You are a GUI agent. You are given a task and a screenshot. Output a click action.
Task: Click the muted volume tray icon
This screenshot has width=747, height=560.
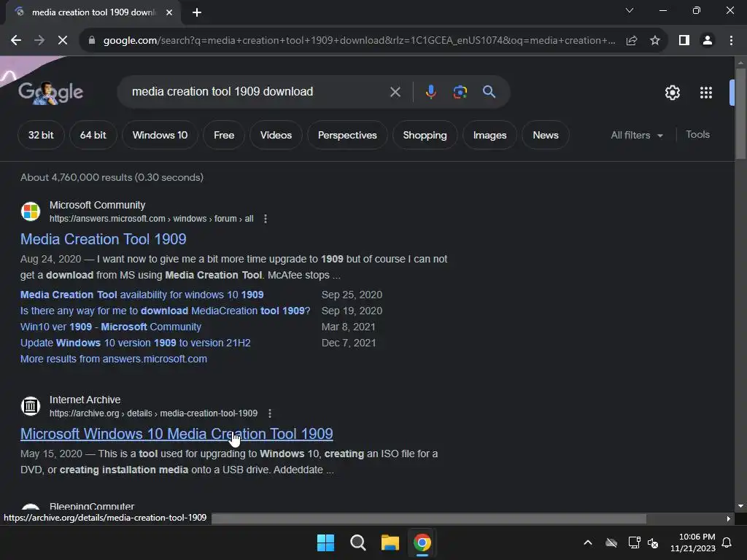pos(653,542)
